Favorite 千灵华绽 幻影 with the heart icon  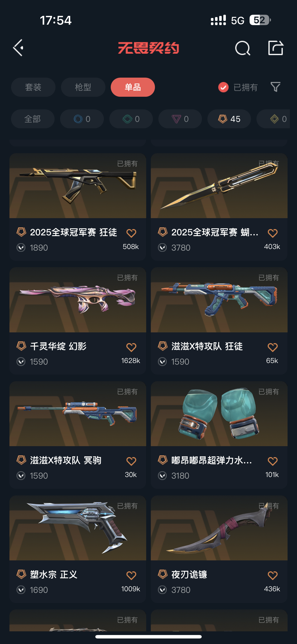click(x=131, y=347)
